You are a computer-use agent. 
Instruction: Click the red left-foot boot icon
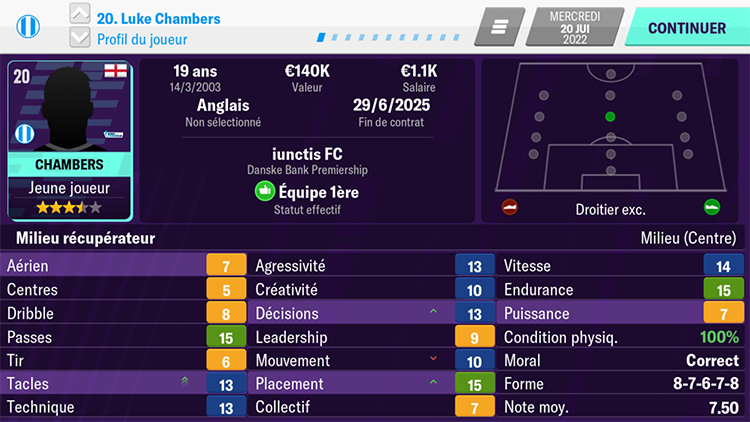coord(510,208)
